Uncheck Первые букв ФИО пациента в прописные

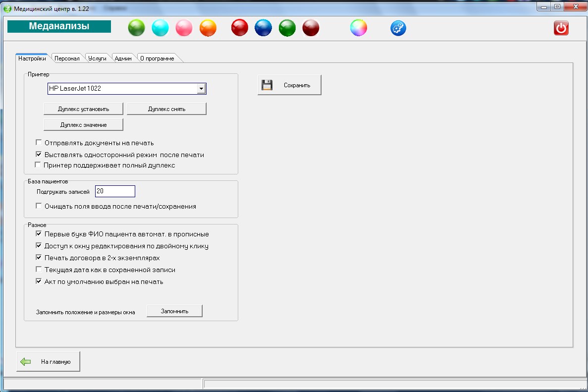coord(39,234)
